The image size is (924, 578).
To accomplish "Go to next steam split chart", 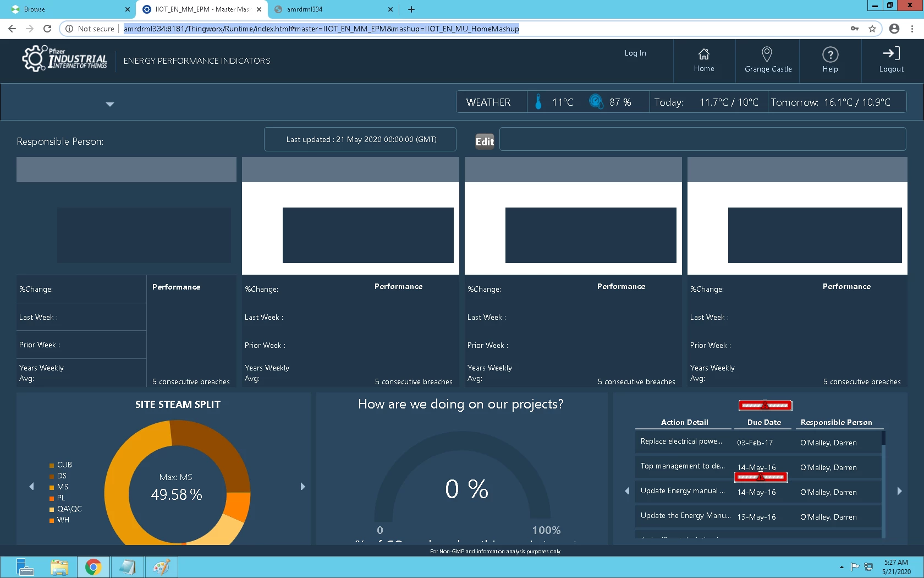I will [x=302, y=487].
